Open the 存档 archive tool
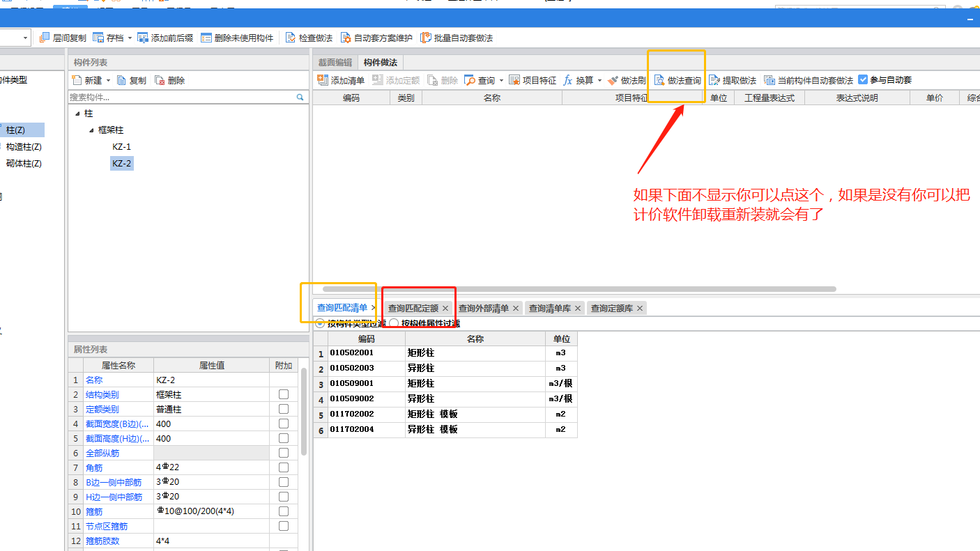The width and height of the screenshot is (980, 551). (108, 38)
